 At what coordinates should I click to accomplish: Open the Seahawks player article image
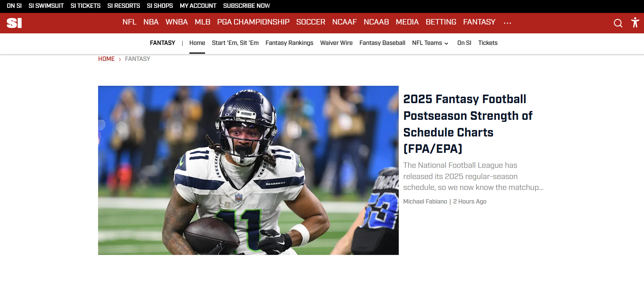(x=248, y=170)
